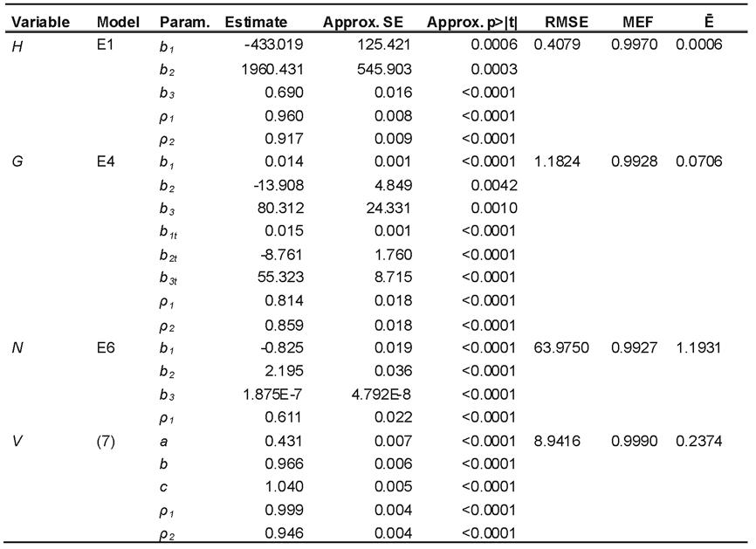This screenshot has height=549, width=756.
Task: Click the Estimate column header
Action: click(256, 22)
